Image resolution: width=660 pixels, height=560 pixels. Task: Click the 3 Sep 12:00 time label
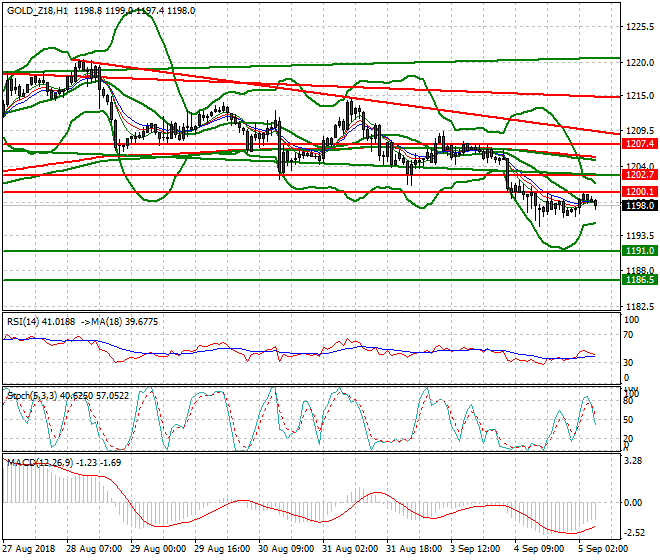[475, 549]
